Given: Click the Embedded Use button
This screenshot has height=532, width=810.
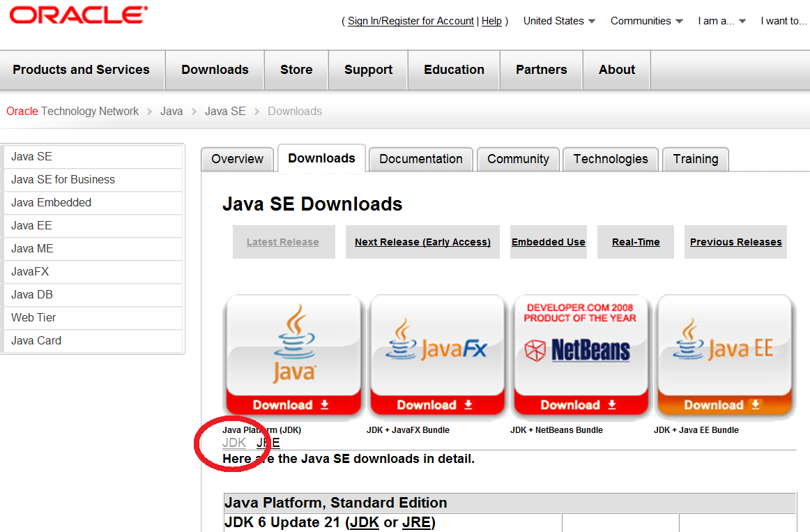Looking at the screenshot, I should coord(548,242).
